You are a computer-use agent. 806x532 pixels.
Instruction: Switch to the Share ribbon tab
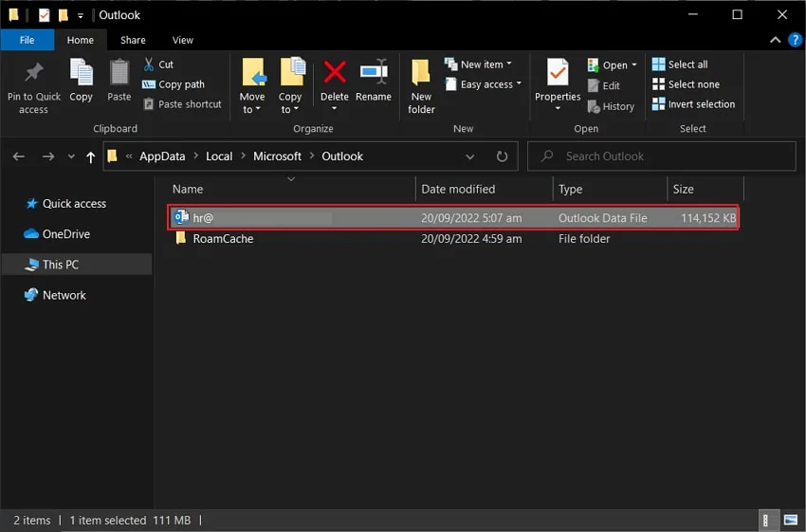tap(133, 40)
